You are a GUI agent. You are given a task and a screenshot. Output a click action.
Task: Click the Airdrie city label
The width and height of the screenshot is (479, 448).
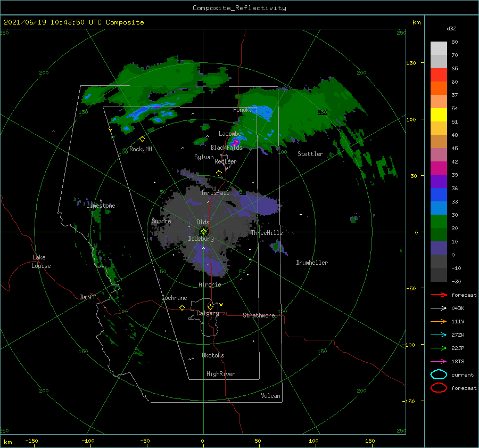click(x=210, y=284)
